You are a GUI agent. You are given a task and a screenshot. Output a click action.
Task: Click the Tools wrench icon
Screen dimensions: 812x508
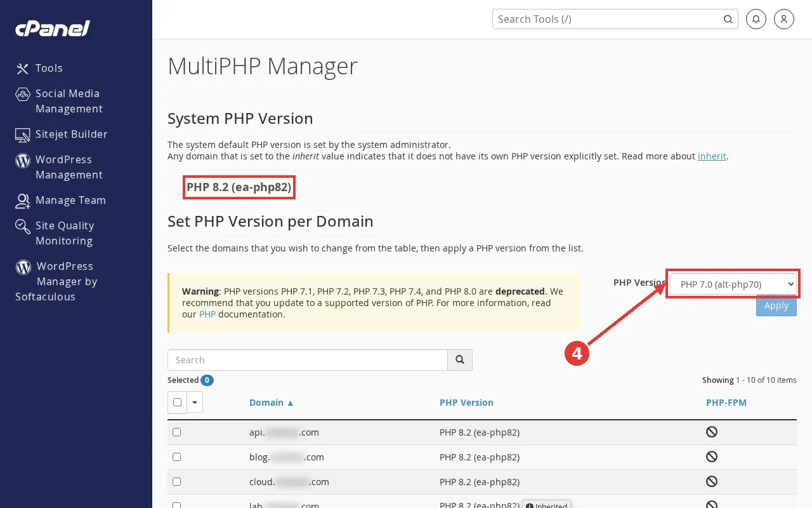click(23, 69)
